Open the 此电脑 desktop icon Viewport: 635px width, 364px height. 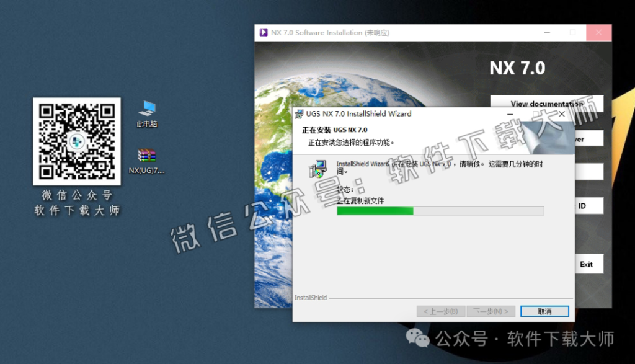click(147, 110)
